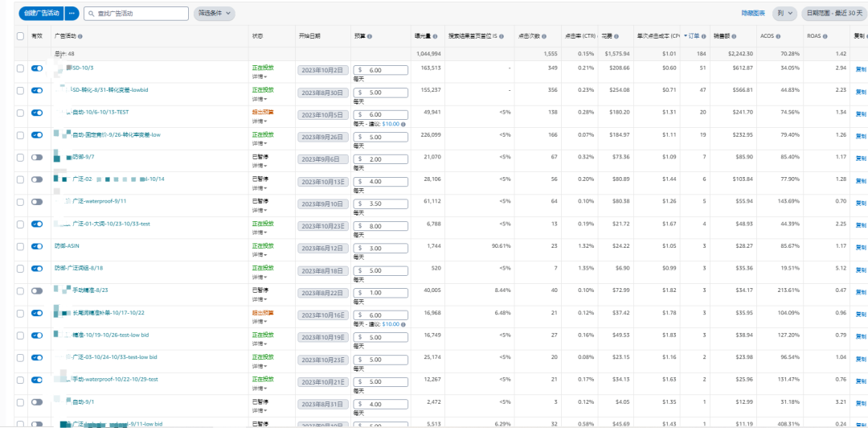Enable the 广泛-waterproof-9/11 campaign toggle
The width and height of the screenshot is (868, 428).
point(37,202)
